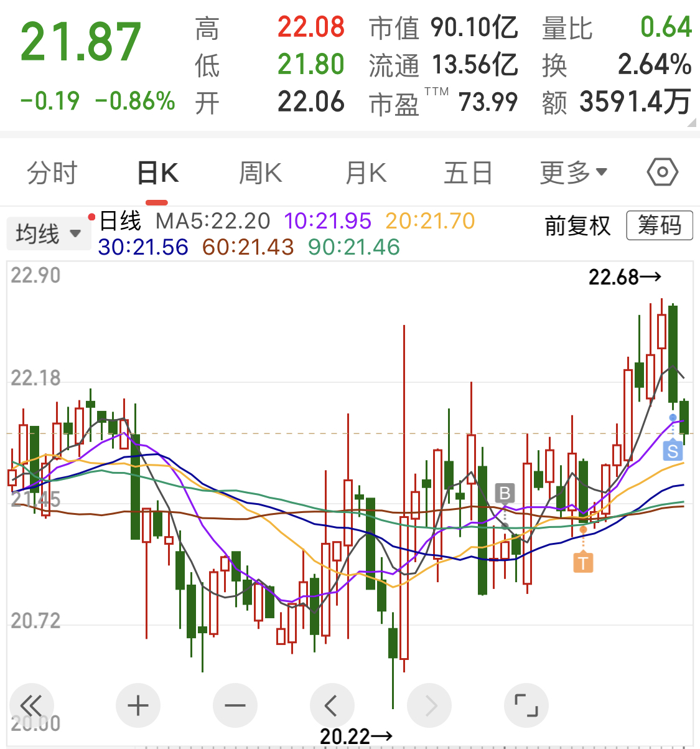The image size is (700, 749).
Task: Click y-axis label 22.18
Action: (35, 378)
